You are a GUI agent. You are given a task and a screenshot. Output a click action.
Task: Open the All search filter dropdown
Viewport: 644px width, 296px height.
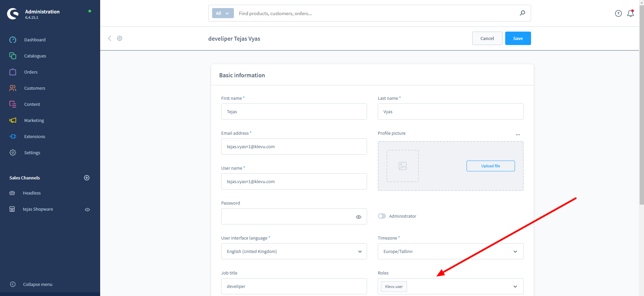point(223,13)
